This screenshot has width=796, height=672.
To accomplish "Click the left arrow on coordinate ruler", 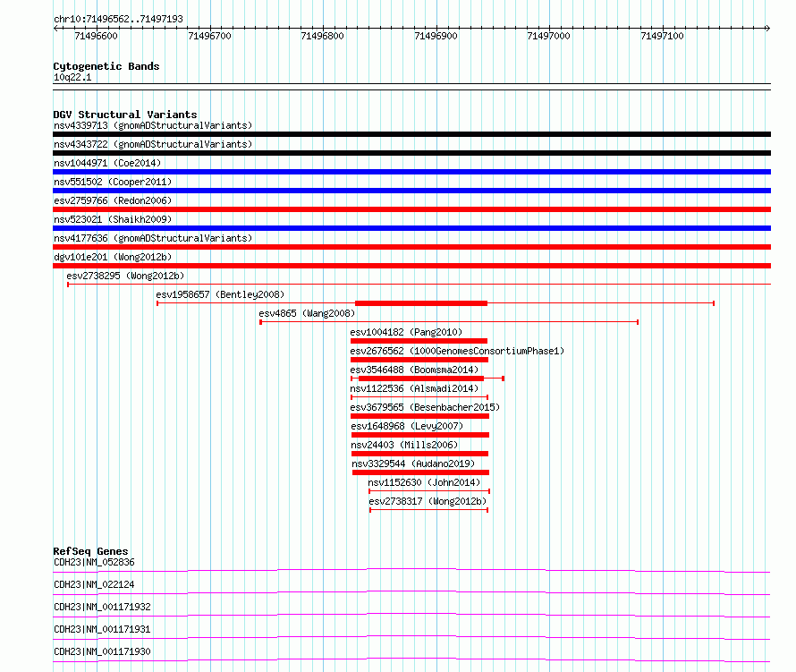I will click(55, 29).
